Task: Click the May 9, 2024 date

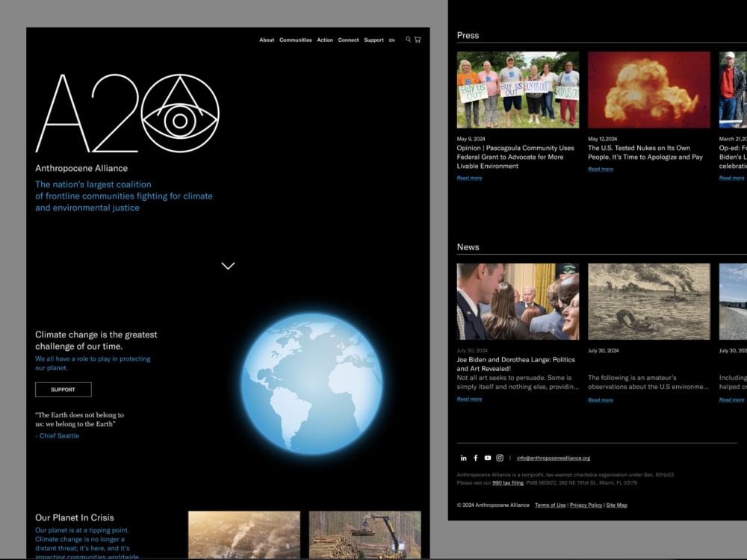Action: pos(471,139)
